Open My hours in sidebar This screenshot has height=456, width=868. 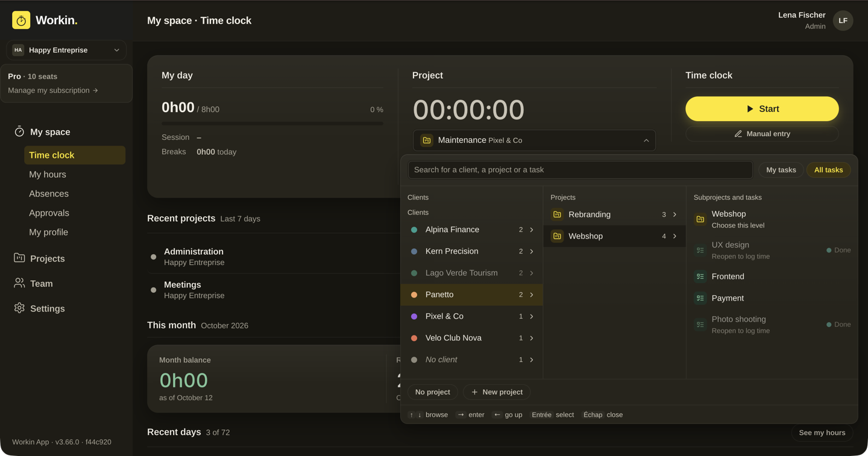coord(48,174)
